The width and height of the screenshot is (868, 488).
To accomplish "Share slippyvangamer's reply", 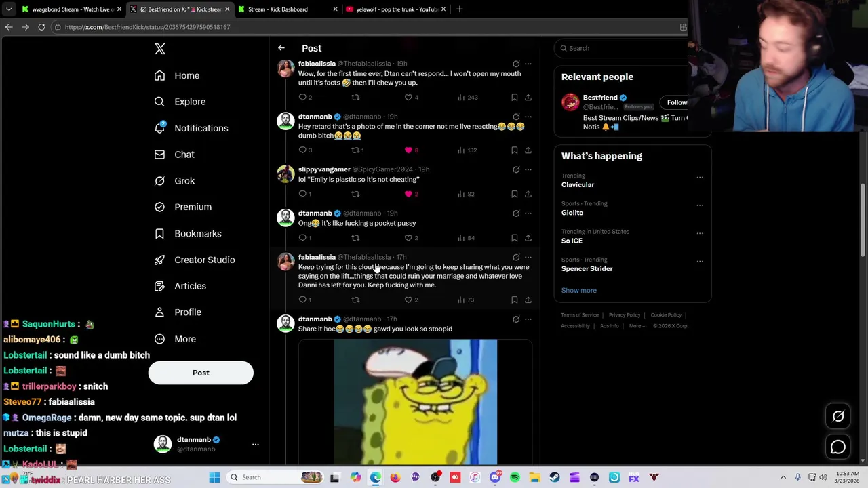I will tap(528, 194).
